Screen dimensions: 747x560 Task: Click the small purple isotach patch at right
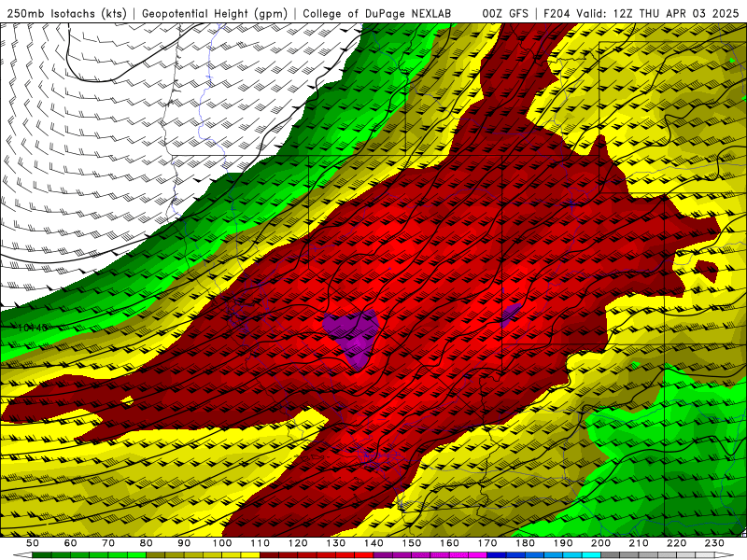click(510, 314)
